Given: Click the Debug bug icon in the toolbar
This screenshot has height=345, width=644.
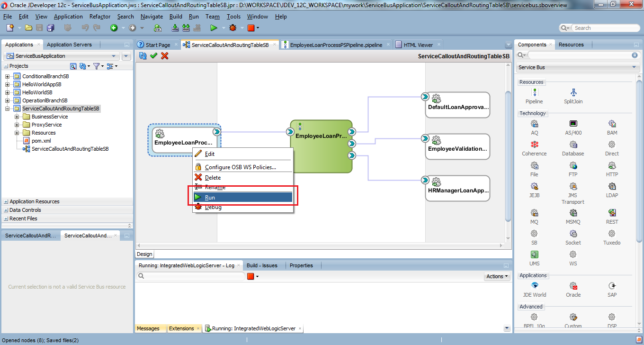Looking at the screenshot, I should click(232, 27).
